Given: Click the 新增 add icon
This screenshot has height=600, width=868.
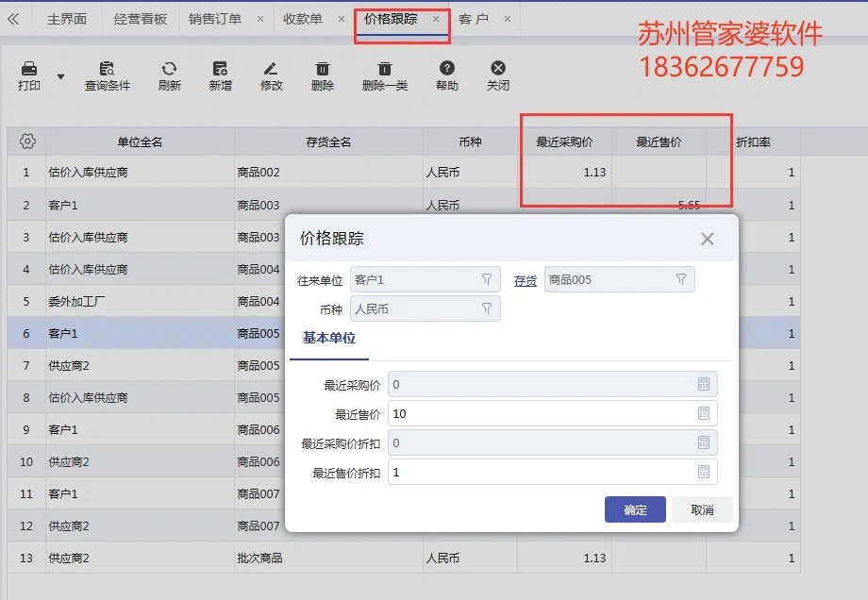Looking at the screenshot, I should 221,71.
